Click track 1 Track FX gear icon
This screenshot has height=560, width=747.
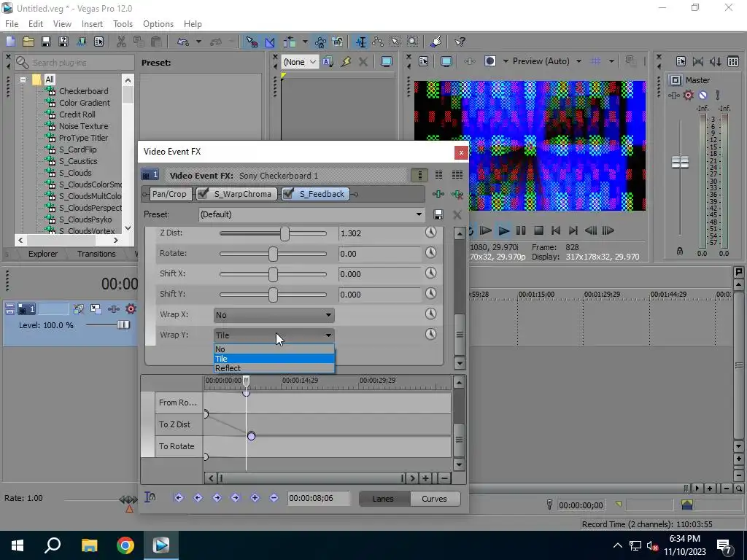coord(131,309)
